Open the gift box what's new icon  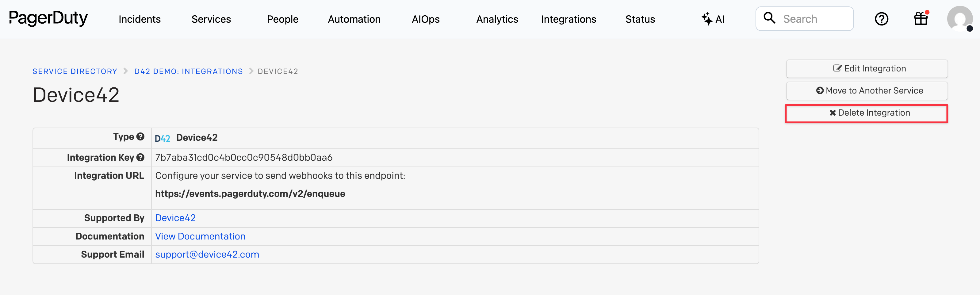[921, 19]
